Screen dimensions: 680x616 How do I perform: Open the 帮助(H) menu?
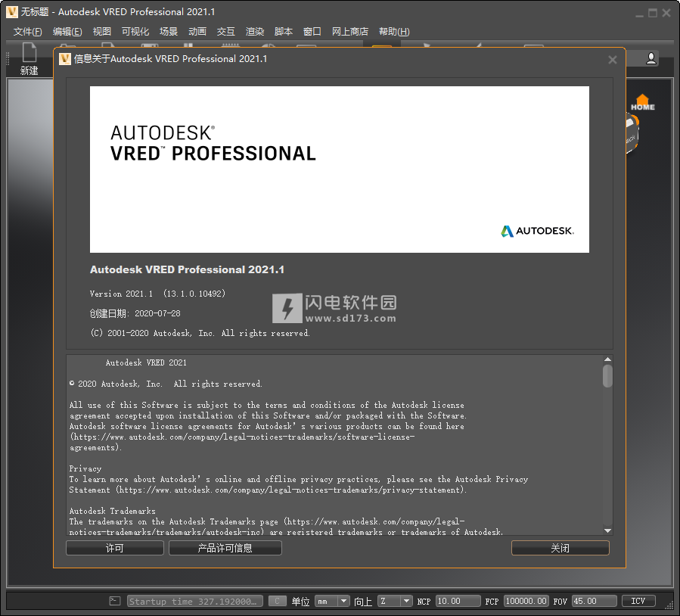coord(394,32)
